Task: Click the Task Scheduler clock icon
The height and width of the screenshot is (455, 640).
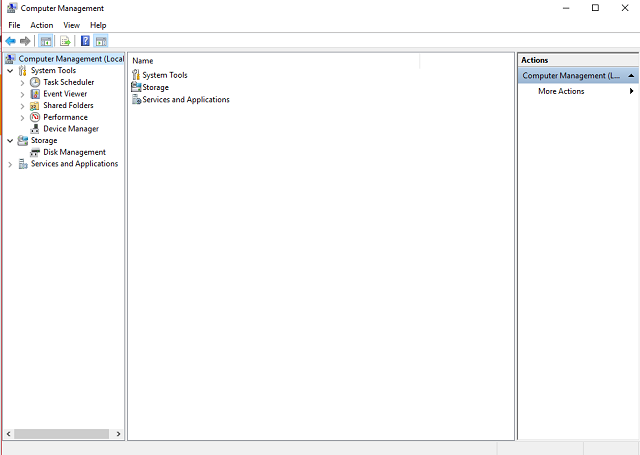Action: [35, 82]
